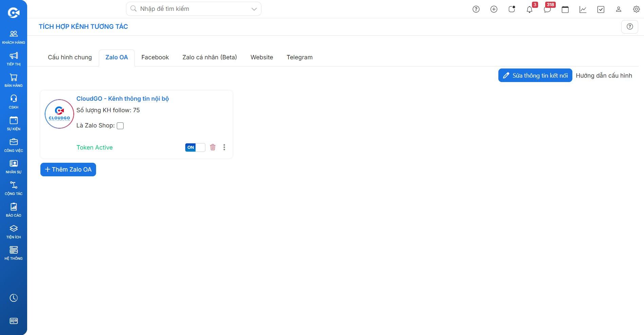Open the CloudGO - Kênh thông tin nội bộ link
Screen dimensions: 644x335
(x=123, y=99)
